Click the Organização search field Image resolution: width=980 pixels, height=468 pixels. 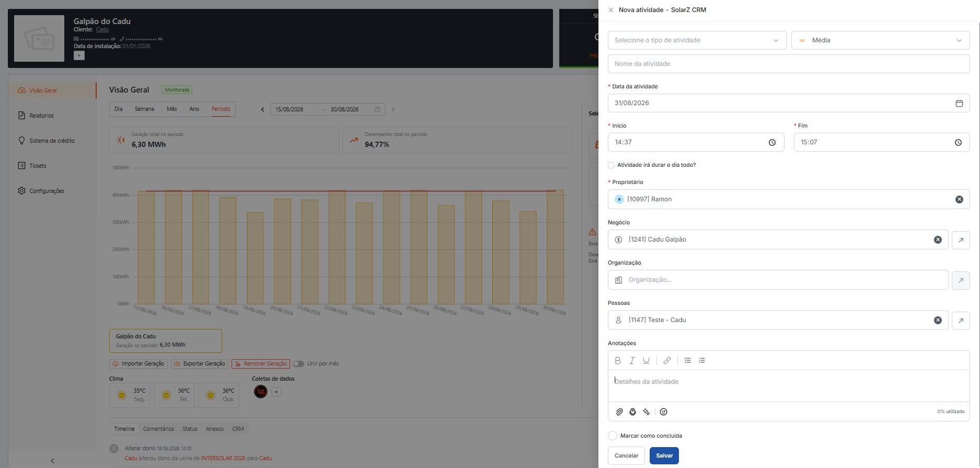click(778, 280)
